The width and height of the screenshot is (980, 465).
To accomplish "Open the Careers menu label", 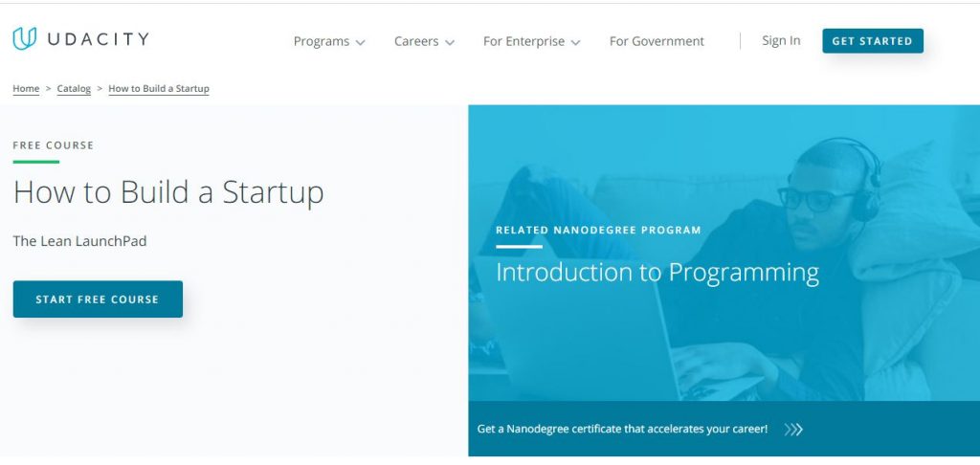I will pyautogui.click(x=416, y=41).
